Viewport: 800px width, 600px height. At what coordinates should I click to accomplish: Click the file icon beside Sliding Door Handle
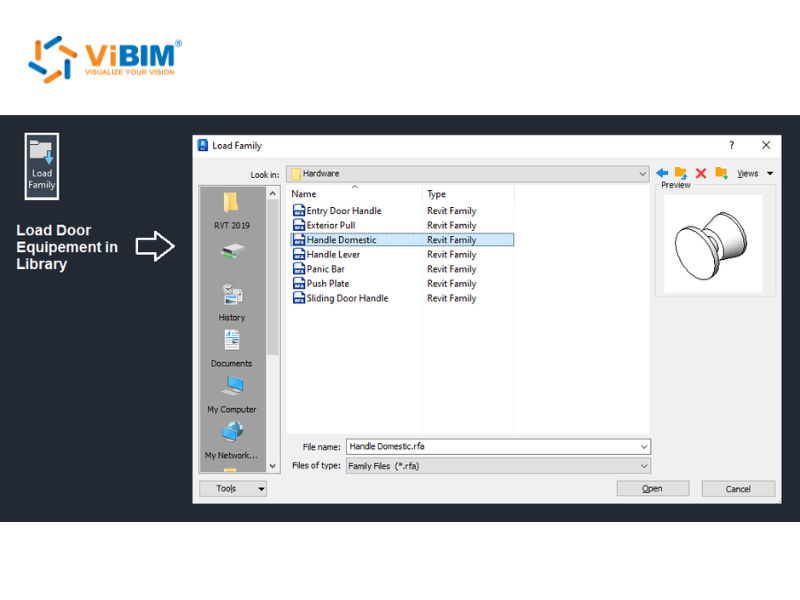point(298,298)
